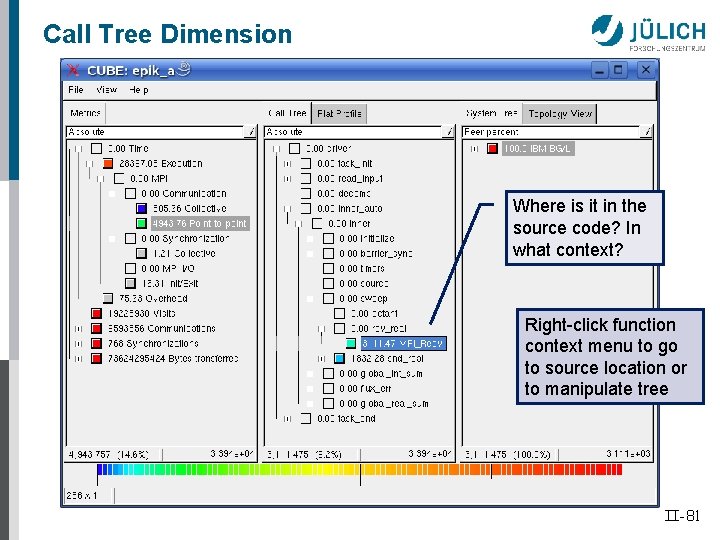The height and width of the screenshot is (540, 720).
Task: Click the red box beside Synchronizations metric
Action: (96, 343)
